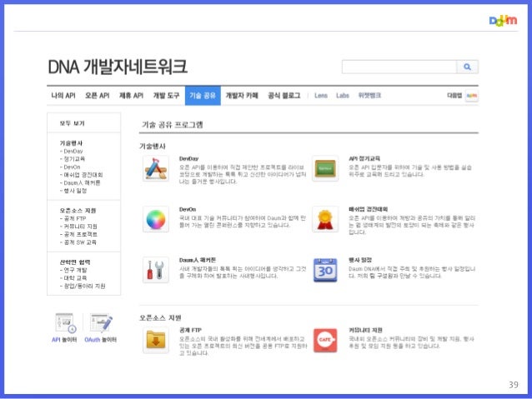
Task: Click the search magnifier button
Action: (467, 67)
